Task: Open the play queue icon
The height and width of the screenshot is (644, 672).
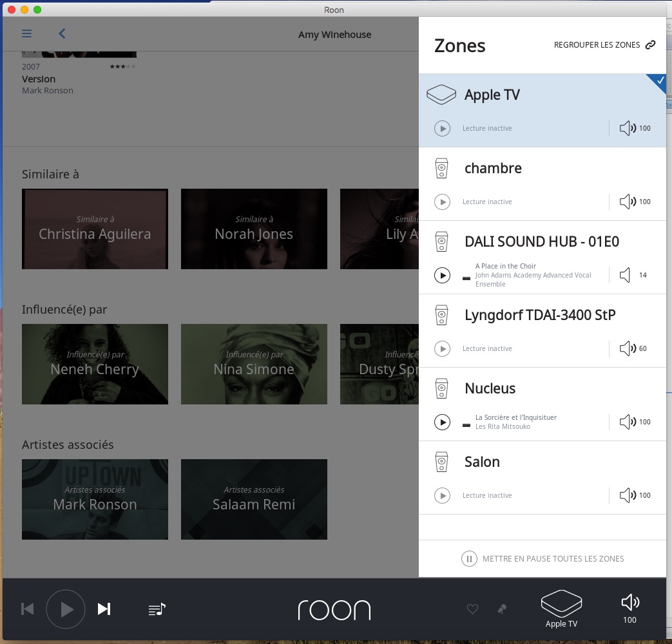Action: click(157, 609)
